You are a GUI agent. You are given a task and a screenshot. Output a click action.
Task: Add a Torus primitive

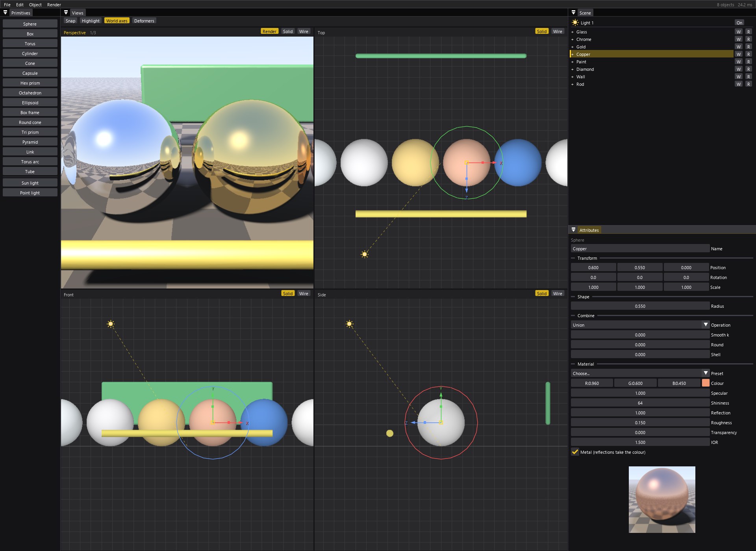[30, 43]
